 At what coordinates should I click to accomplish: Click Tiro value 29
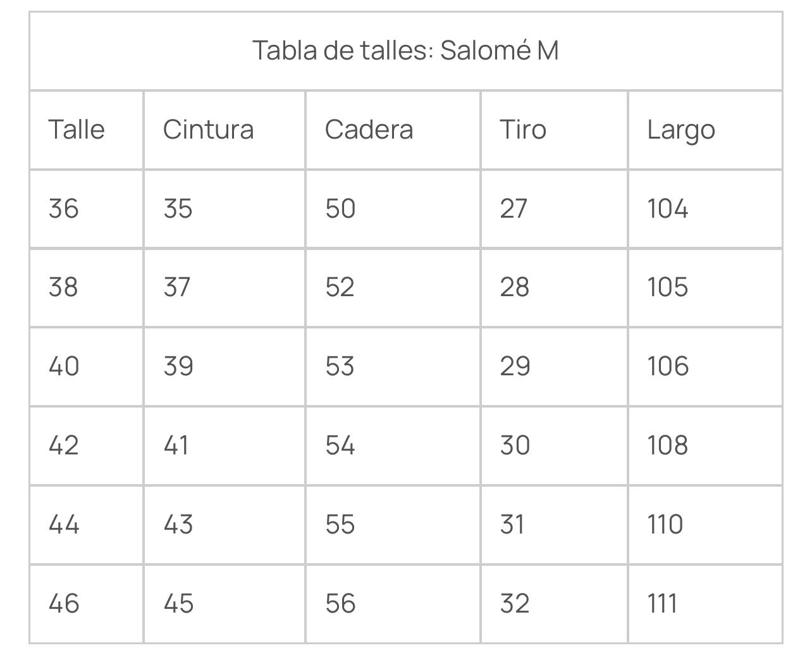515,366
